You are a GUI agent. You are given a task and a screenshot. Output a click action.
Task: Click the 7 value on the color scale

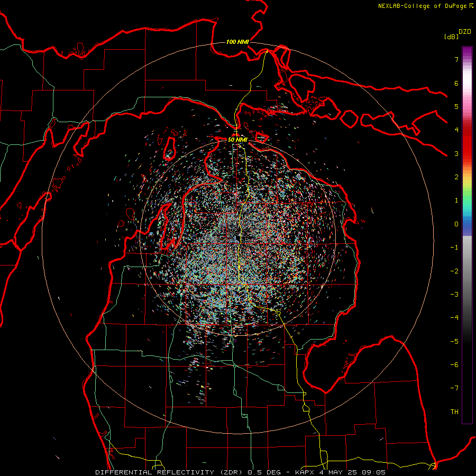(456, 59)
